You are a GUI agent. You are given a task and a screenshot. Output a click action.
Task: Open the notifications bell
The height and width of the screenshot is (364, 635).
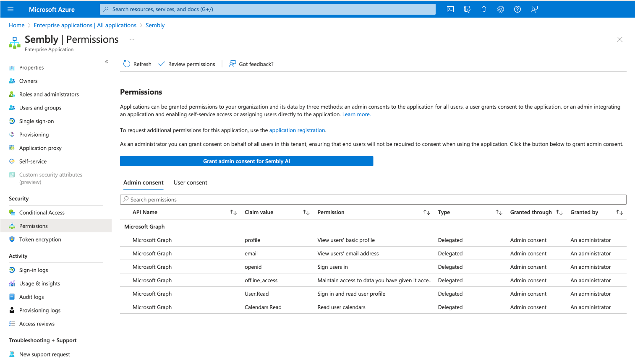pyautogui.click(x=484, y=9)
